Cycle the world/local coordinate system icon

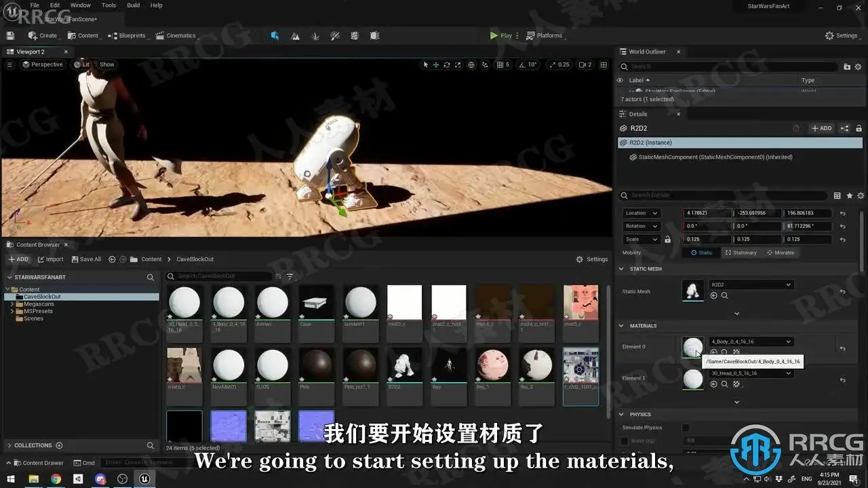click(471, 64)
